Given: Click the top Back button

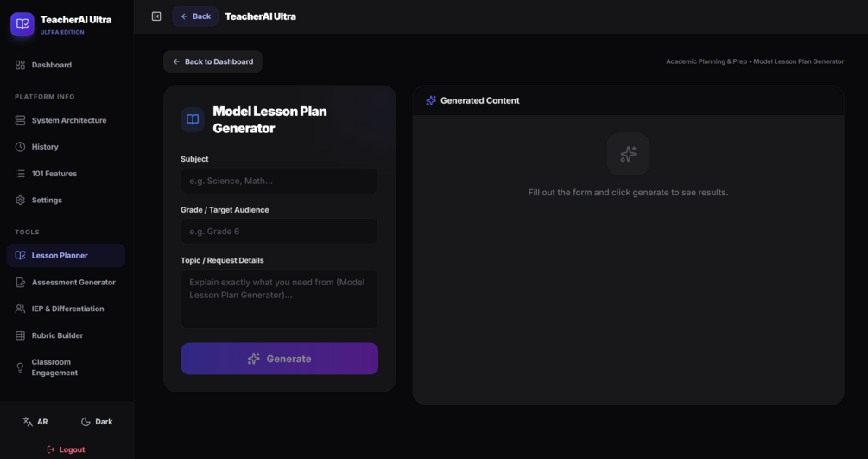Looking at the screenshot, I should click(195, 16).
